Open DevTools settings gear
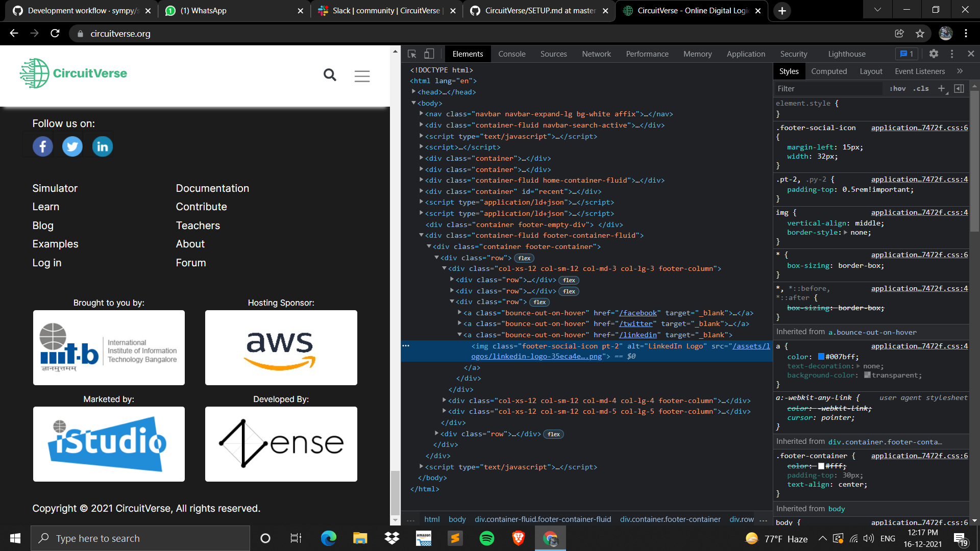Image resolution: width=980 pixels, height=551 pixels. pyautogui.click(x=934, y=54)
